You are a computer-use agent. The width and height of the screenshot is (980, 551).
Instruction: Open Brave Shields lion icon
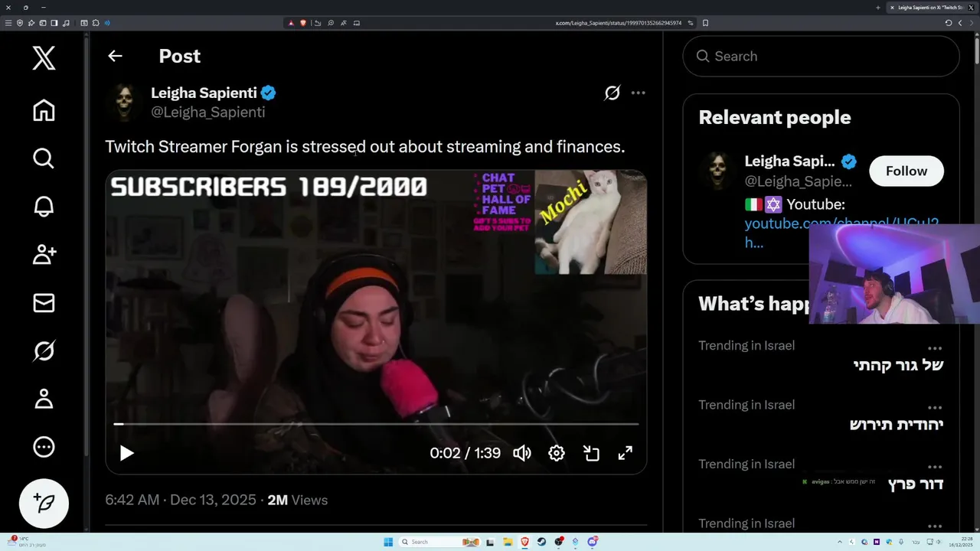302,23
